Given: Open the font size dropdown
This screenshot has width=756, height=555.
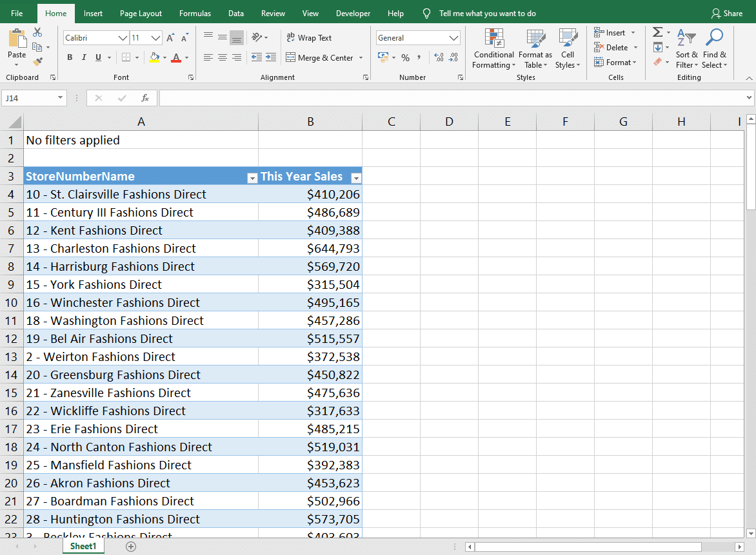Looking at the screenshot, I should coord(155,37).
